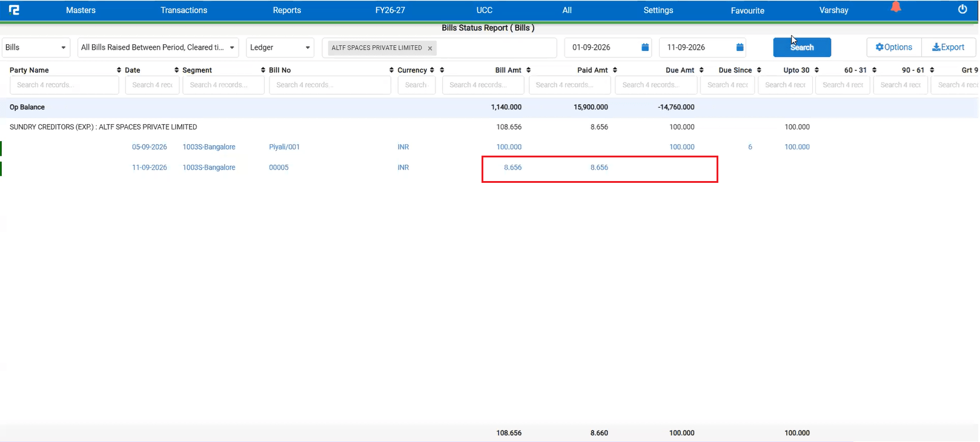
Task: Focus the Due Amt search filter
Action: (x=657, y=85)
